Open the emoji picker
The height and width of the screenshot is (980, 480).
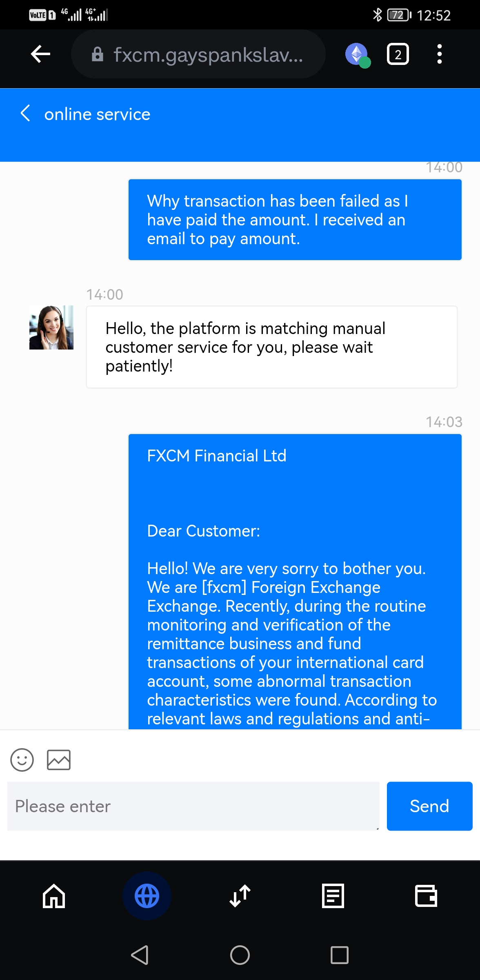pyautogui.click(x=22, y=760)
